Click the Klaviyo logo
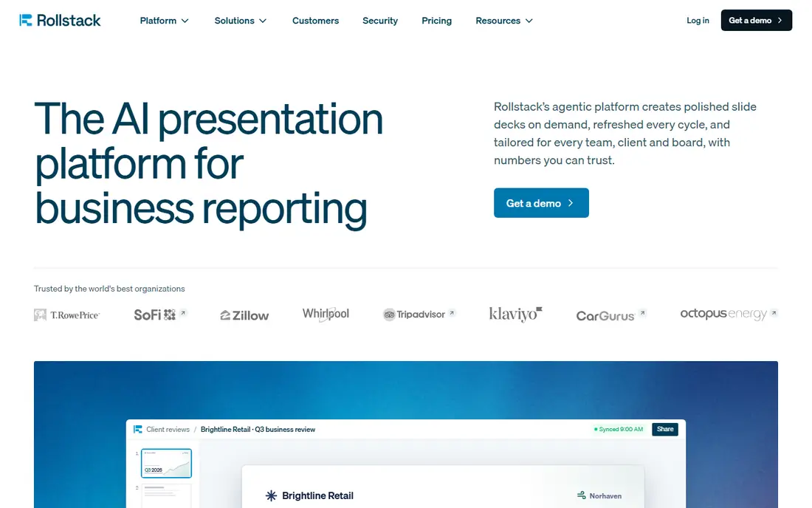 click(515, 314)
